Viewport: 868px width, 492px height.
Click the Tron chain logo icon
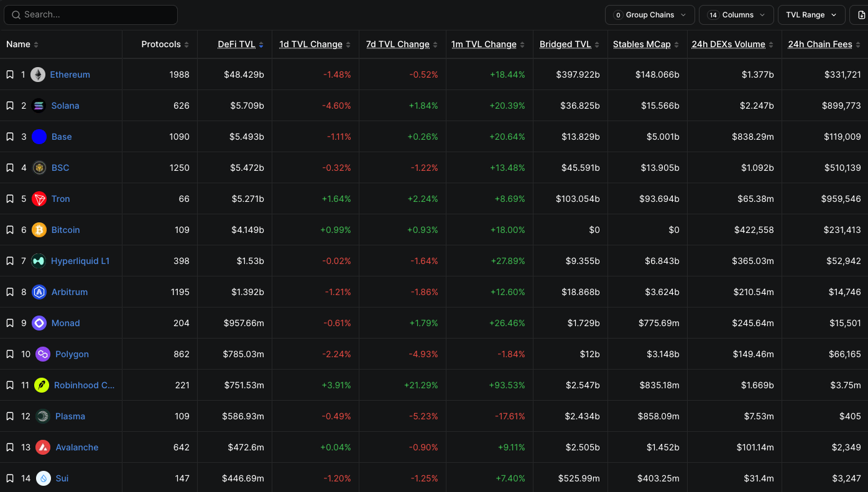click(x=39, y=199)
